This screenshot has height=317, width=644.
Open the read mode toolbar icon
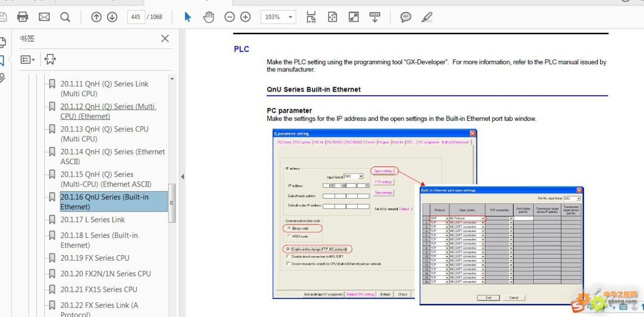click(x=375, y=17)
